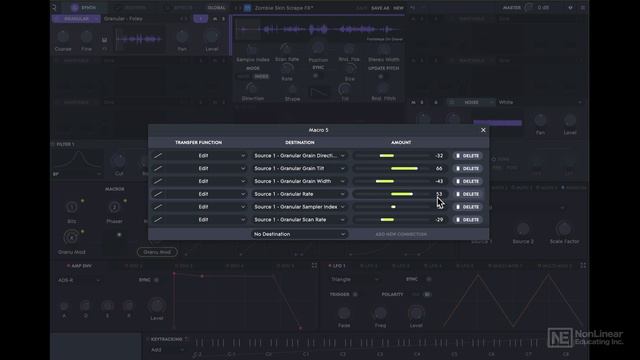Open Edit transfer function dropdown for Grain Tilt
The height and width of the screenshot is (360, 640).
coord(206,168)
